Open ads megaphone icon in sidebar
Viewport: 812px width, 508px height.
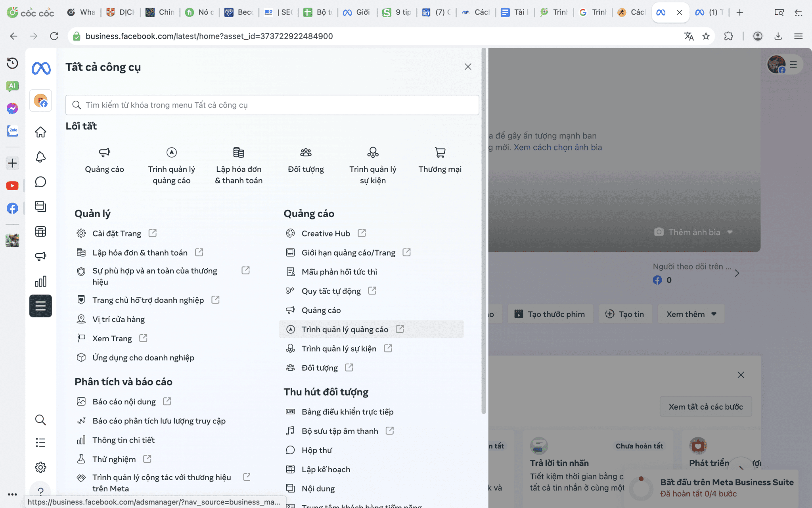40,256
